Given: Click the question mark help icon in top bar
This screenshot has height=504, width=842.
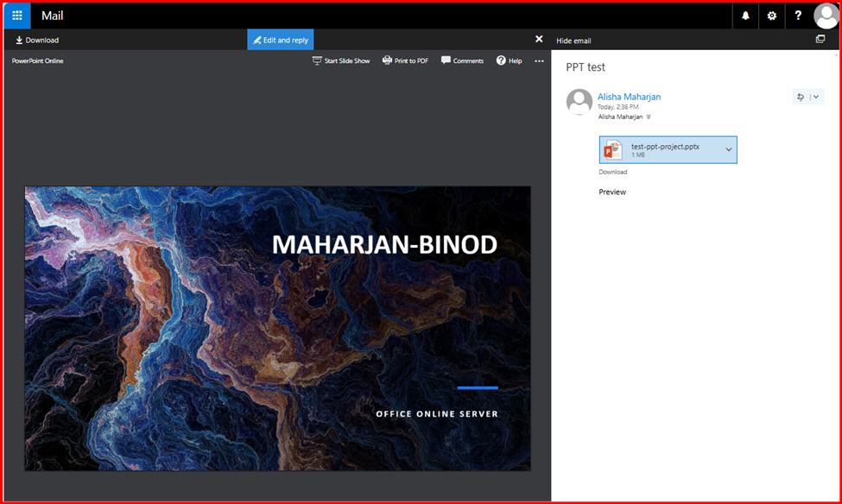Looking at the screenshot, I should (x=798, y=16).
